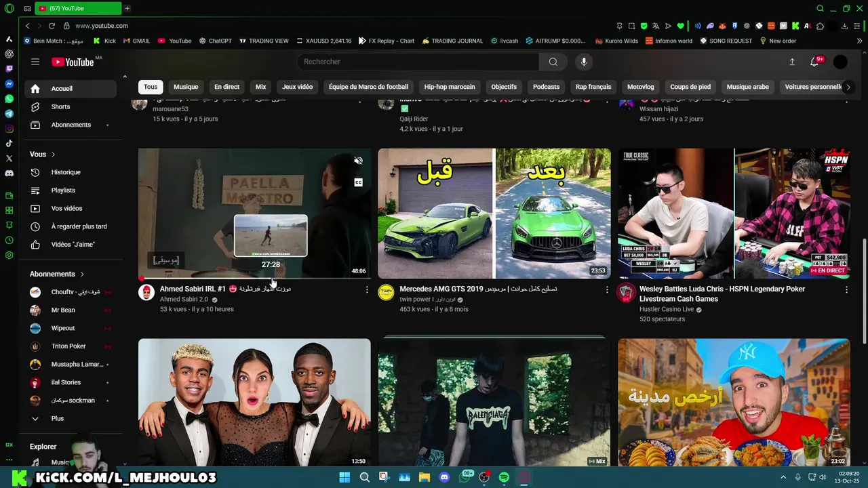The height and width of the screenshot is (488, 868).
Task: Open À regarder plus tard
Action: (71, 226)
